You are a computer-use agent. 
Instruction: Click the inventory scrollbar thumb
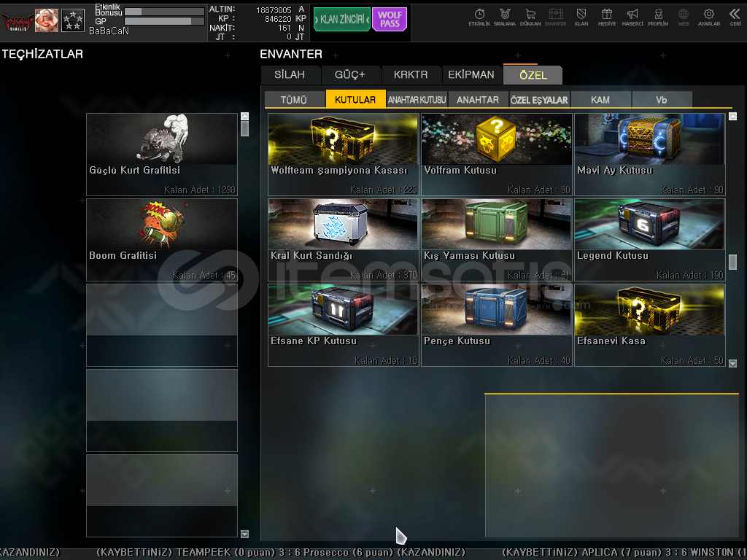(732, 262)
